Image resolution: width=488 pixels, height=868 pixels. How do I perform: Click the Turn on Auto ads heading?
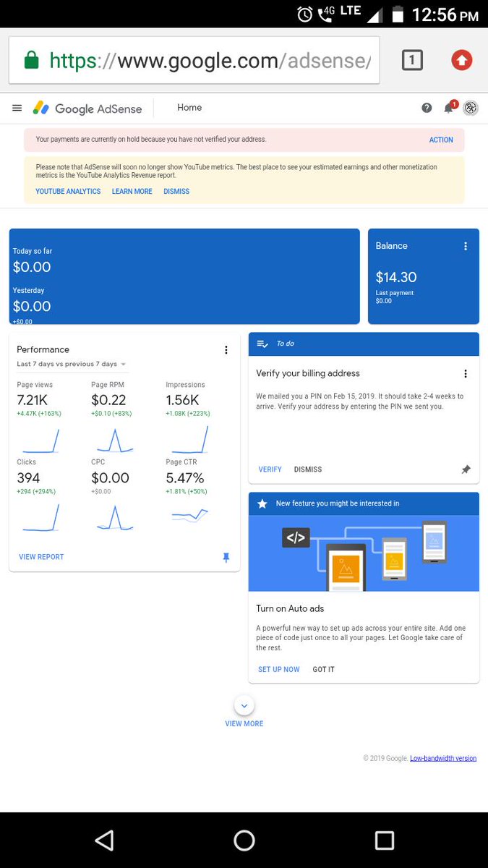[x=290, y=609]
